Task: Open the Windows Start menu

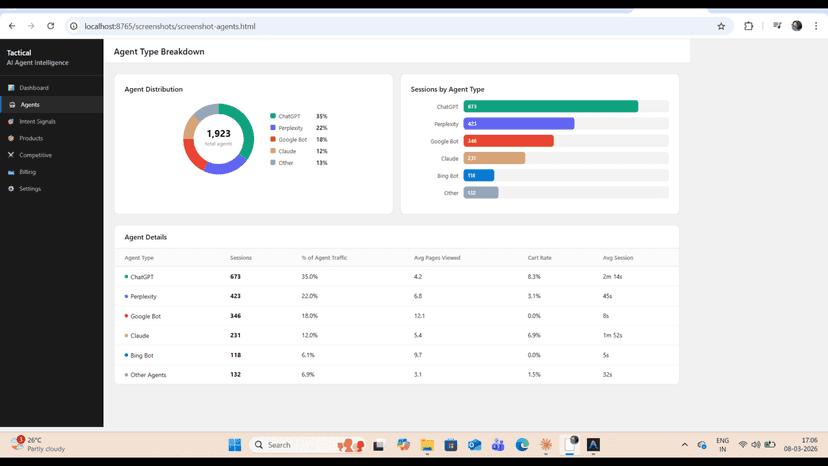Action: coord(235,445)
